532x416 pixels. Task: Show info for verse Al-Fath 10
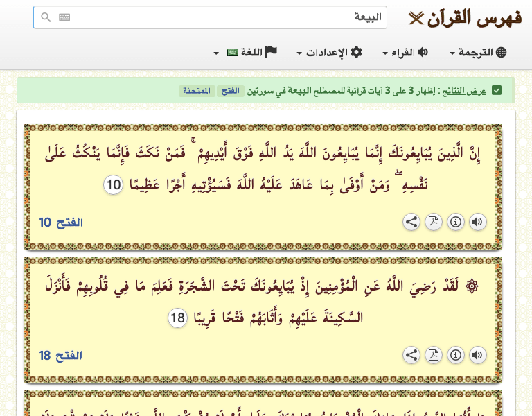[456, 222]
